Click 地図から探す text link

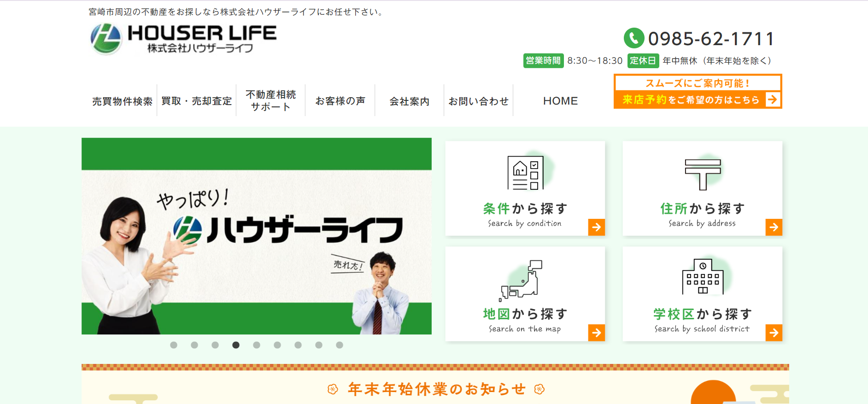point(525,314)
